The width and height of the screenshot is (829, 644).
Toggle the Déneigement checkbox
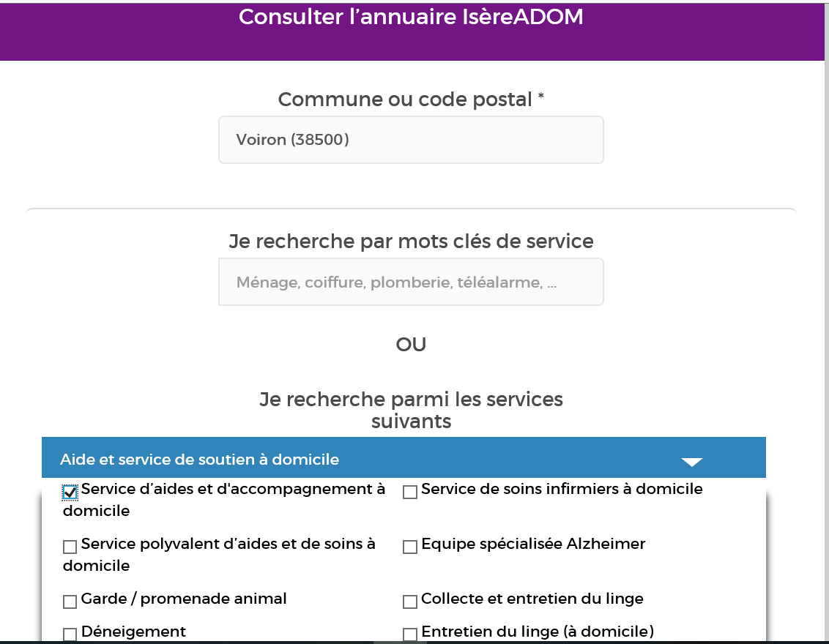click(70, 634)
